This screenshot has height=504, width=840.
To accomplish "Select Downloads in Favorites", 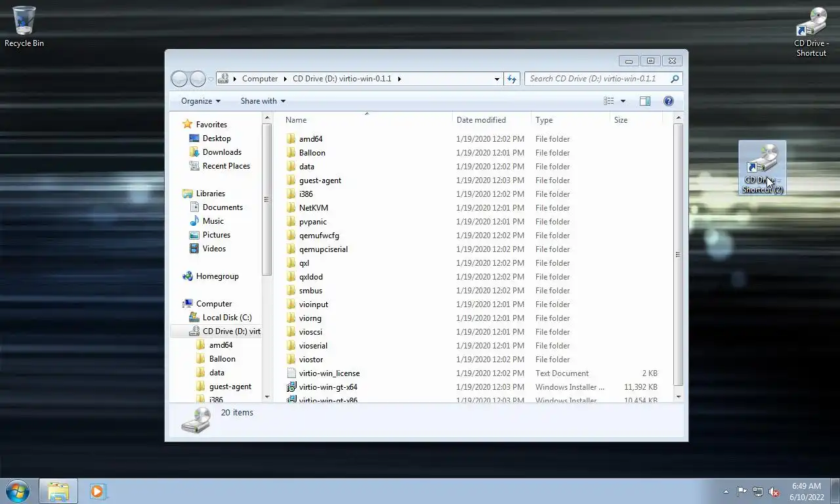I will click(222, 152).
